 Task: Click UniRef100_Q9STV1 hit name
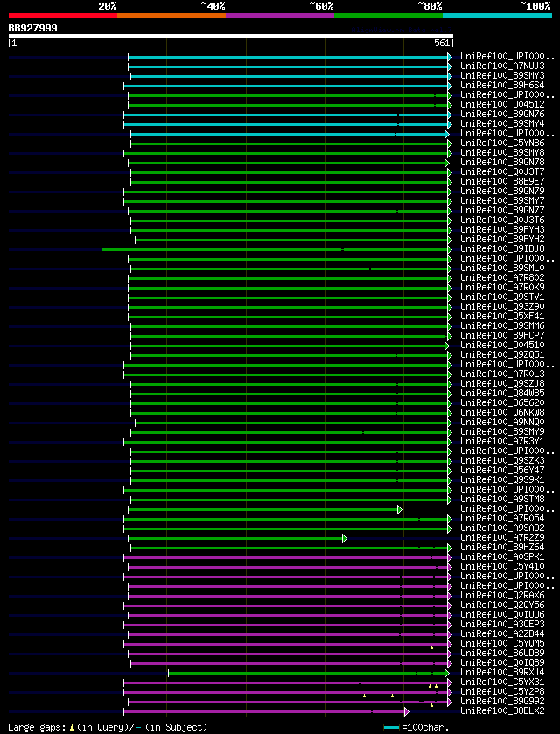(x=502, y=297)
